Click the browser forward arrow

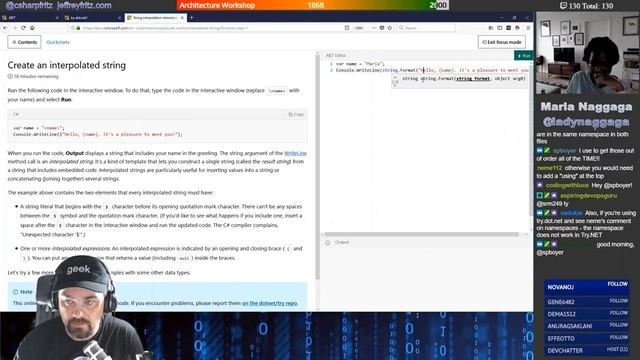[x=14, y=28]
